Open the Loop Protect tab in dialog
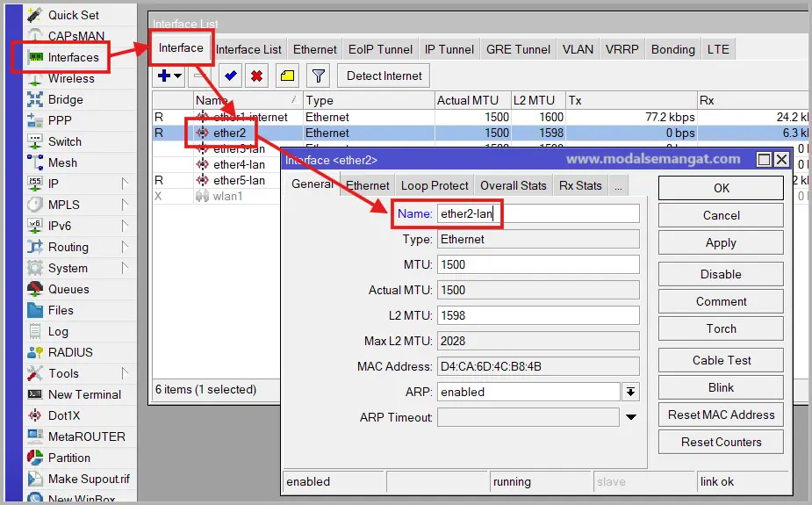Viewport: 812px width, 505px height. click(x=435, y=185)
